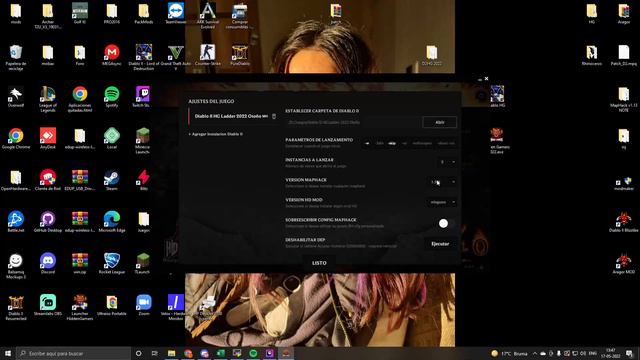Toggle the -skip launch parameter

pos(392,143)
